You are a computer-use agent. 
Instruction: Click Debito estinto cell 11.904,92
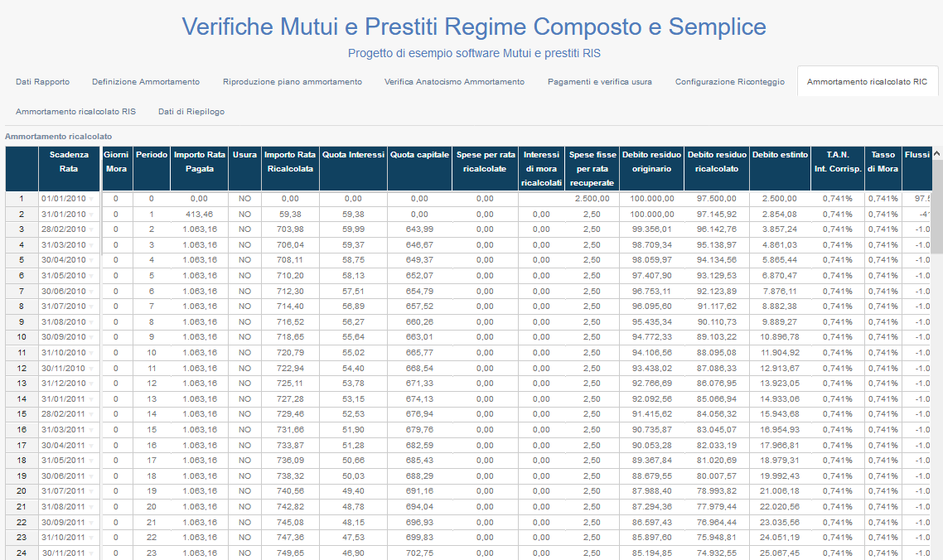pyautogui.click(x=780, y=352)
